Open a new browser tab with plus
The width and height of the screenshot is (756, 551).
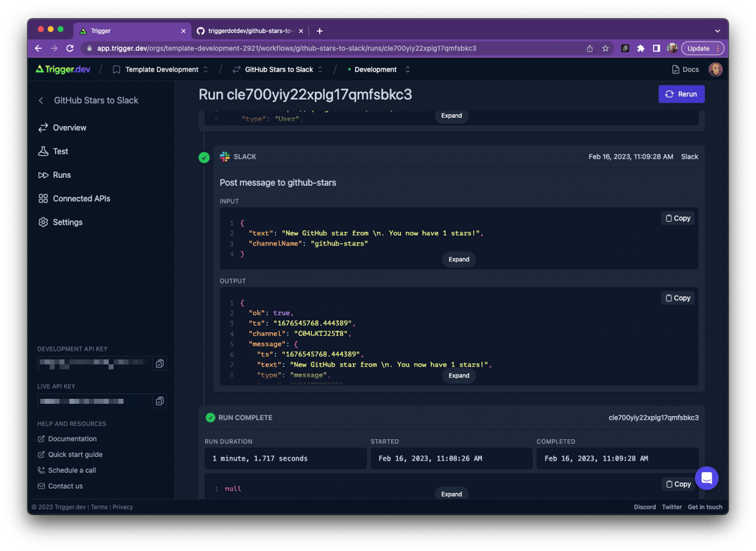click(x=320, y=31)
